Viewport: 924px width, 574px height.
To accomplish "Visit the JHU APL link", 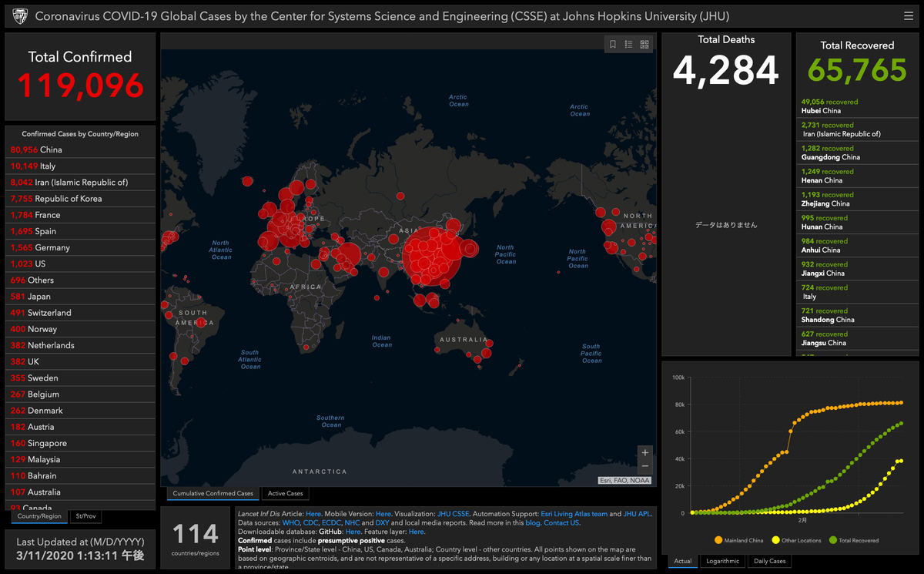I will coord(638,513).
